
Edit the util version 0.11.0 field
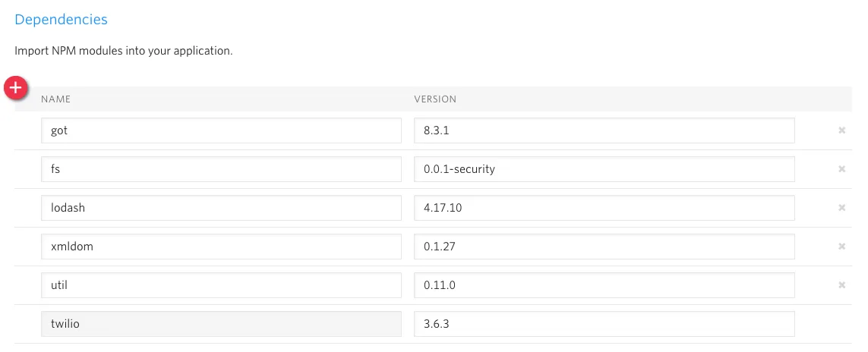coord(604,285)
